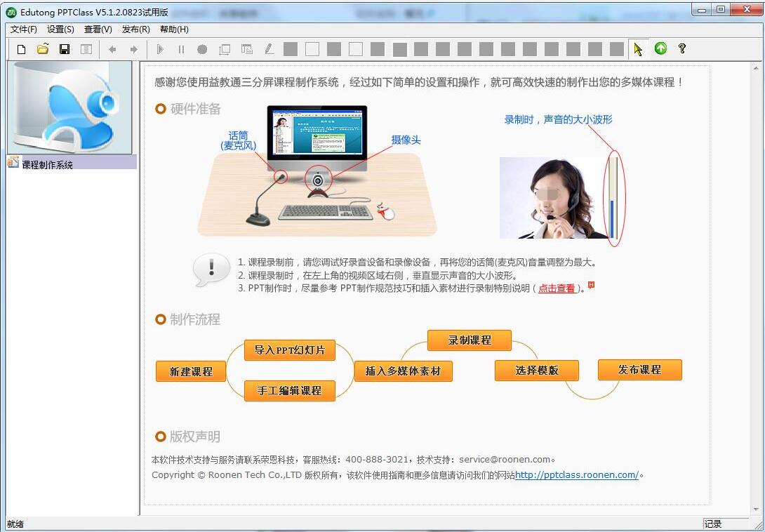Click the notes/document view icon
The image size is (765, 532).
[x=86, y=49]
